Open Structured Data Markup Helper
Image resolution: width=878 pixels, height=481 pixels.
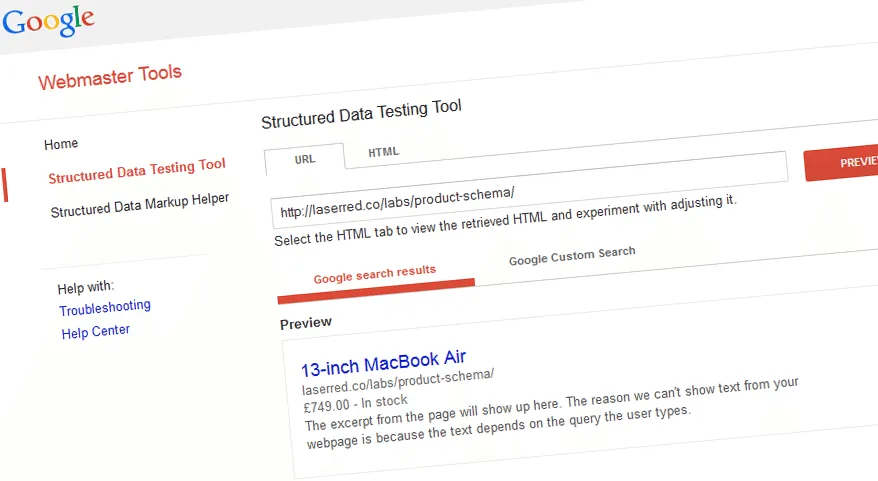tap(139, 205)
